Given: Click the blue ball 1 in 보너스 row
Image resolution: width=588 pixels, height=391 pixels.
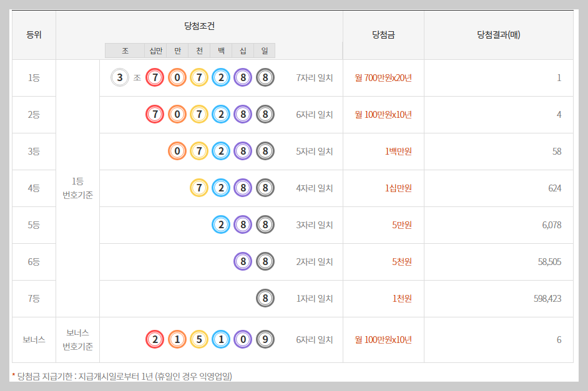Looking at the screenshot, I should (221, 339).
